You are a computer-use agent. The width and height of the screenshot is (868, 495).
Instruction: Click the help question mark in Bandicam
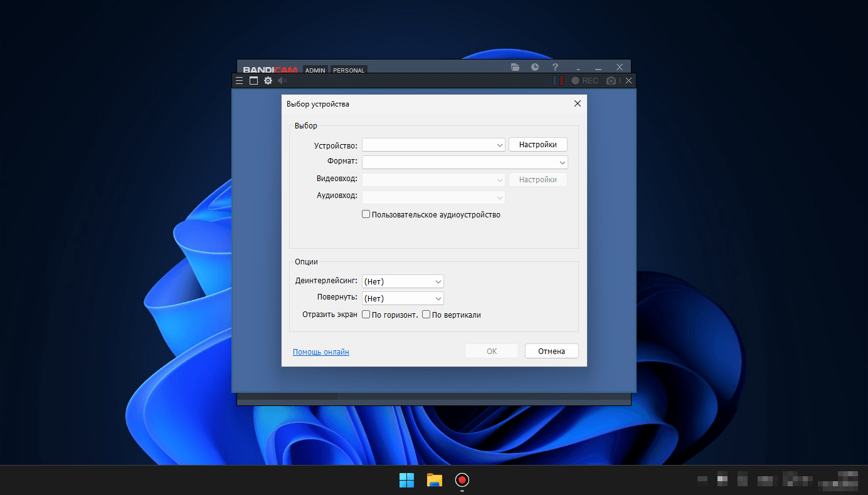[x=555, y=67]
